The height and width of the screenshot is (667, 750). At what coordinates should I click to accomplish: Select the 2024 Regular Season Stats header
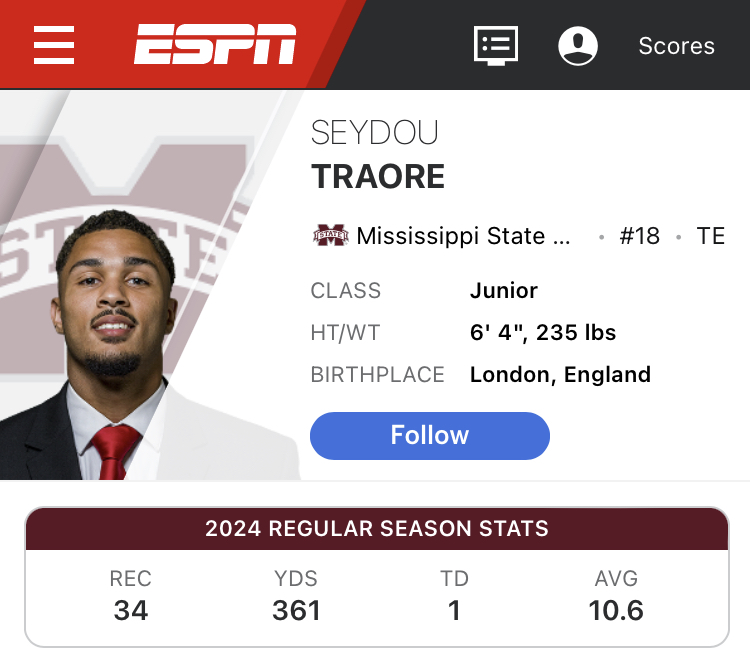[x=377, y=529]
